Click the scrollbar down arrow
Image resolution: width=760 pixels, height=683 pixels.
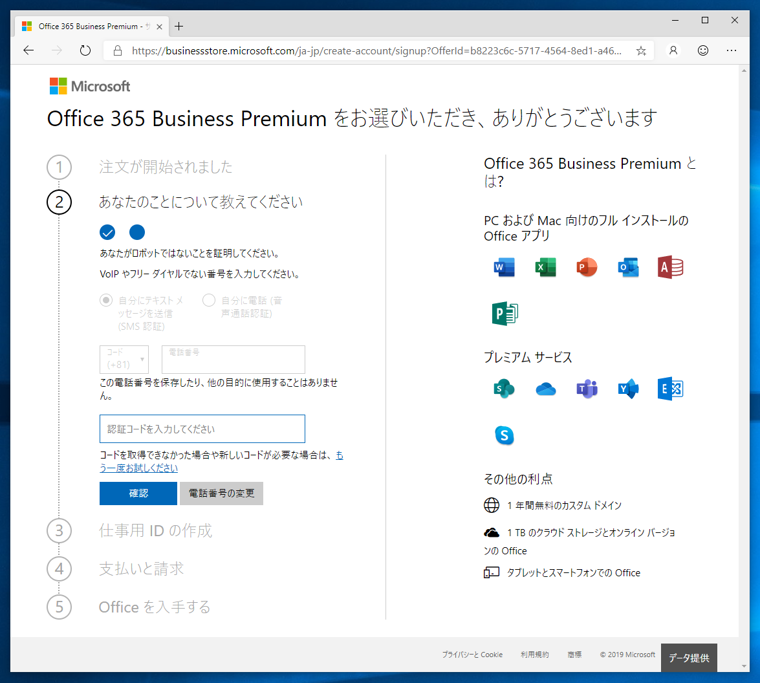coord(744,667)
